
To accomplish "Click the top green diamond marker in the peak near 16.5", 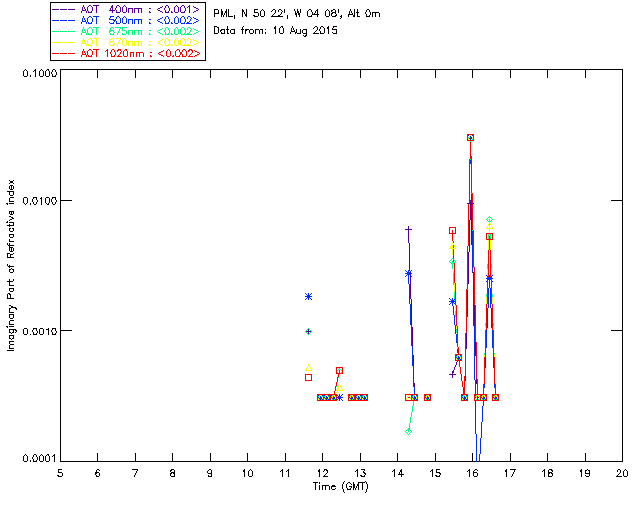I will click(x=489, y=220).
